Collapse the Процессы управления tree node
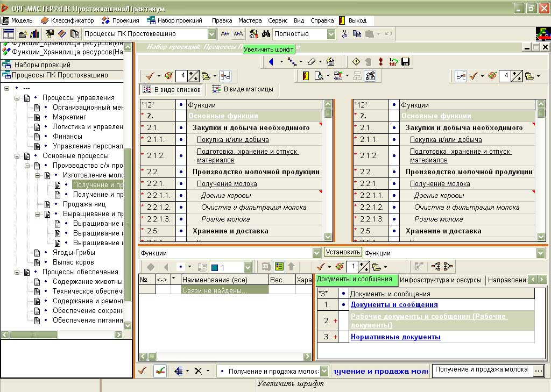The width and height of the screenshot is (551, 392). tap(17, 98)
